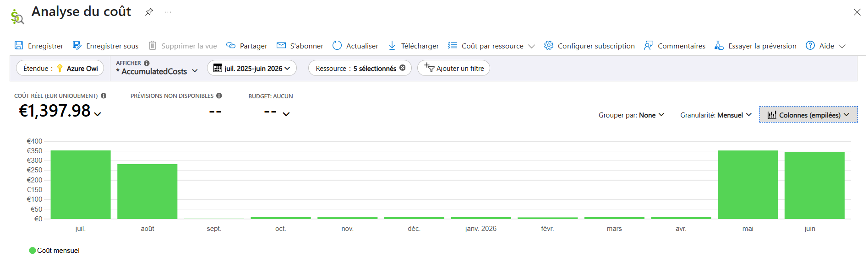Click the info icon beside AFFICHER

click(147, 63)
